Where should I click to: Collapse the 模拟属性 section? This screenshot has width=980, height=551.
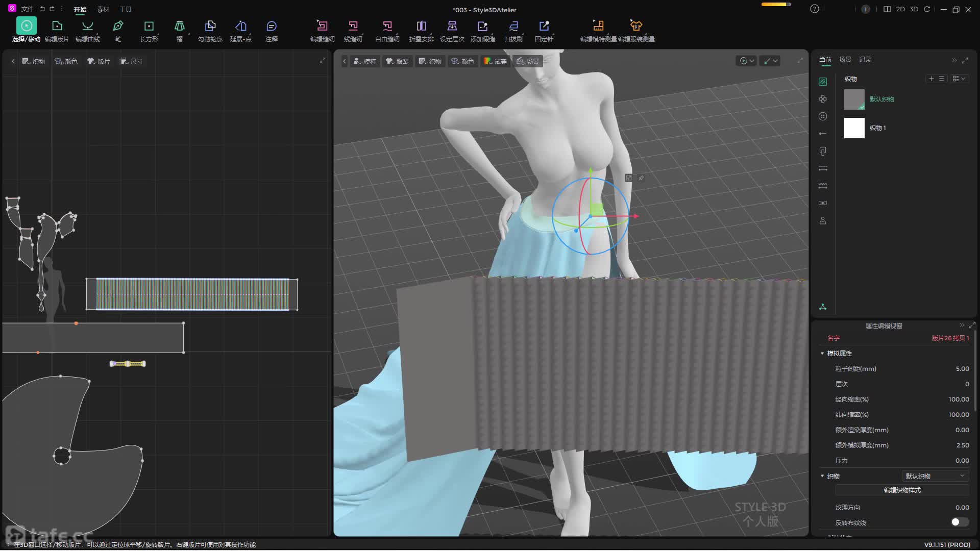pyautogui.click(x=822, y=354)
